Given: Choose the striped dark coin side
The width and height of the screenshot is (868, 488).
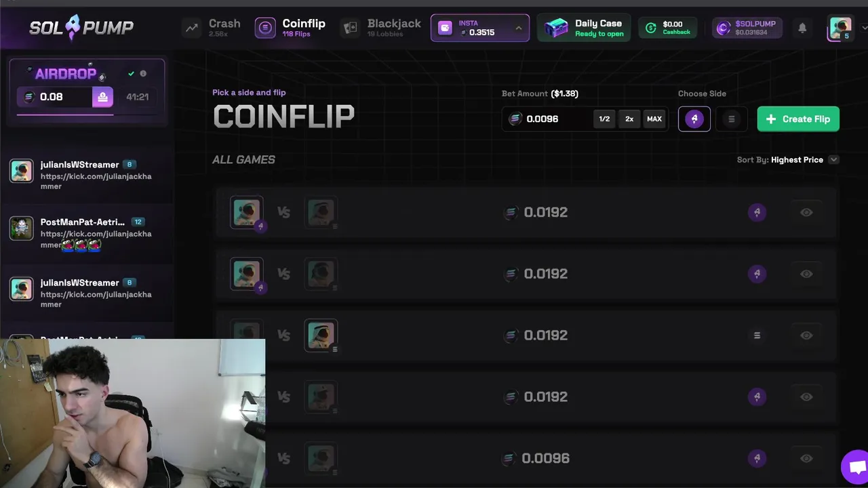Looking at the screenshot, I should (731, 119).
